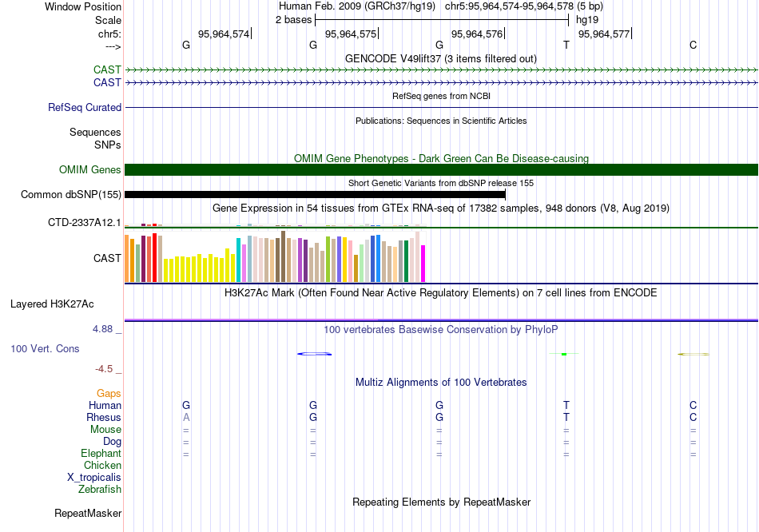Select the black dbSNP variant bar

click(315, 195)
